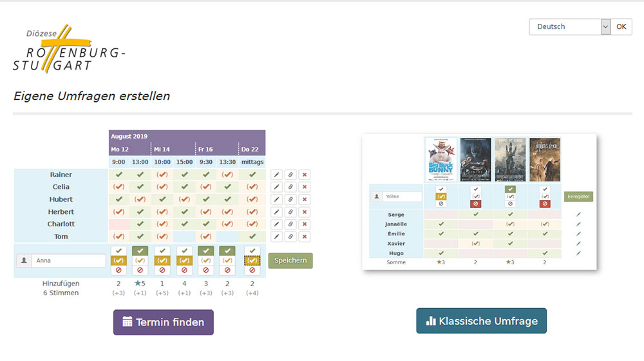Open the Deutsch language dropdown
This screenshot has width=644, height=361.
[569, 26]
